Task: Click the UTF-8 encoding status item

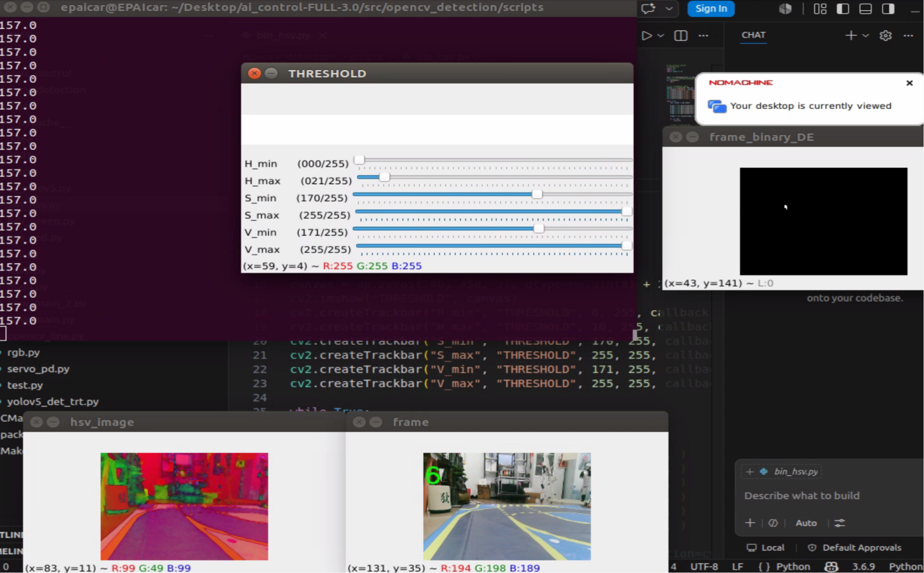Action: 704,566
